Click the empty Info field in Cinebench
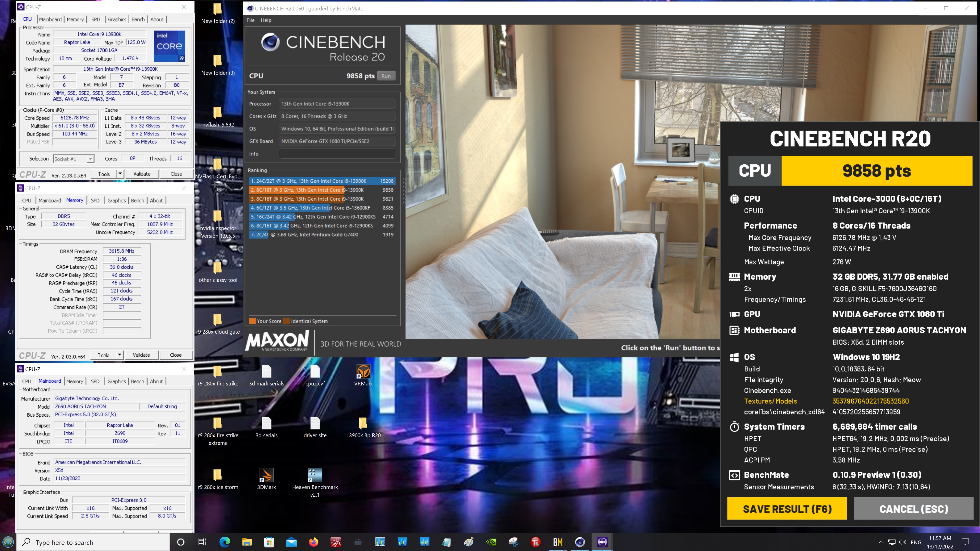The height and width of the screenshot is (551, 980). [x=337, y=154]
